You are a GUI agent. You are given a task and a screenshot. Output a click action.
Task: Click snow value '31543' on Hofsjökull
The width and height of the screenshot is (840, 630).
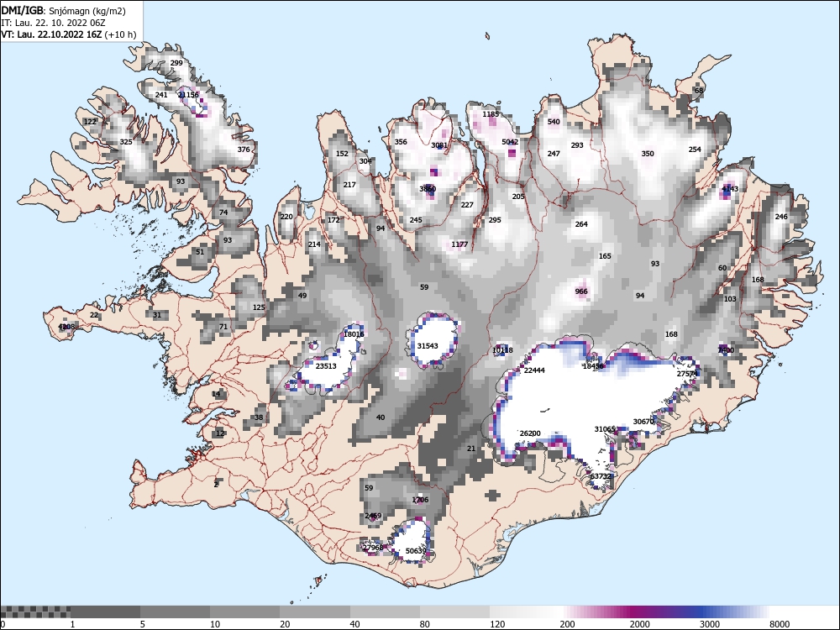click(428, 346)
